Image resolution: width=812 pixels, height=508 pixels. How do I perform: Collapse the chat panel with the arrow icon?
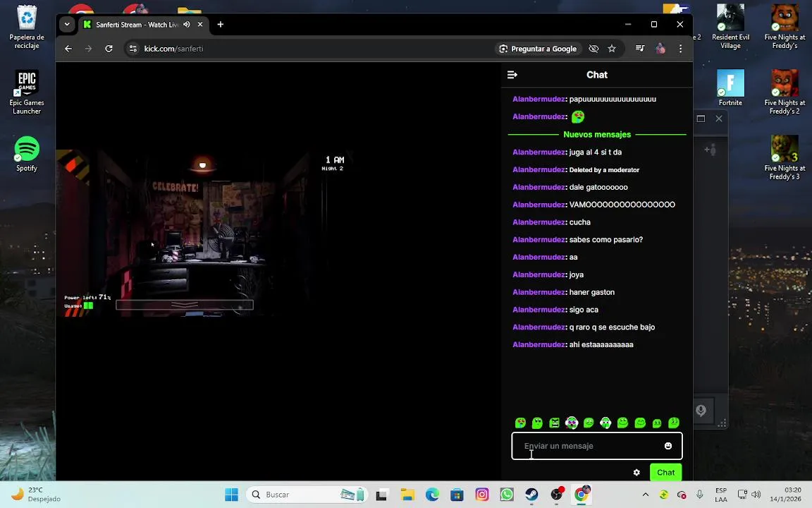(x=512, y=75)
